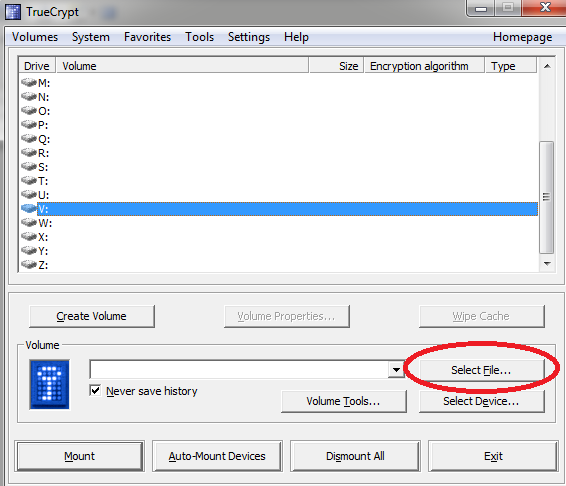Click the drive icon next to Z:

pyautogui.click(x=29, y=265)
